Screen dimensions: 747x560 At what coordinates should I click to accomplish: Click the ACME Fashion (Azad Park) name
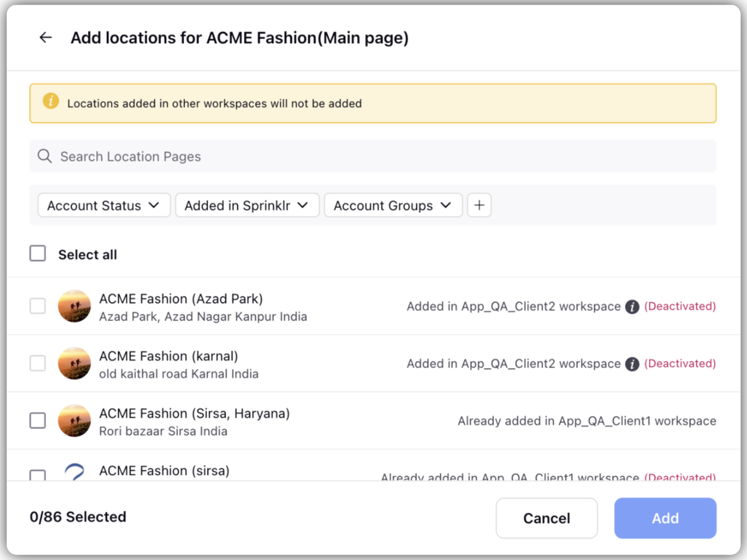tap(181, 299)
